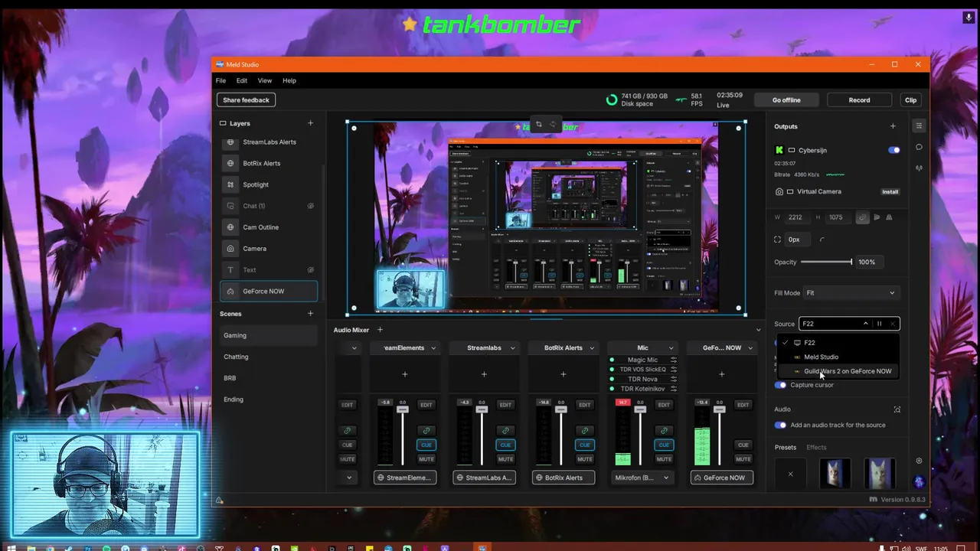
Task: Click the Opacity slider
Action: click(827, 262)
